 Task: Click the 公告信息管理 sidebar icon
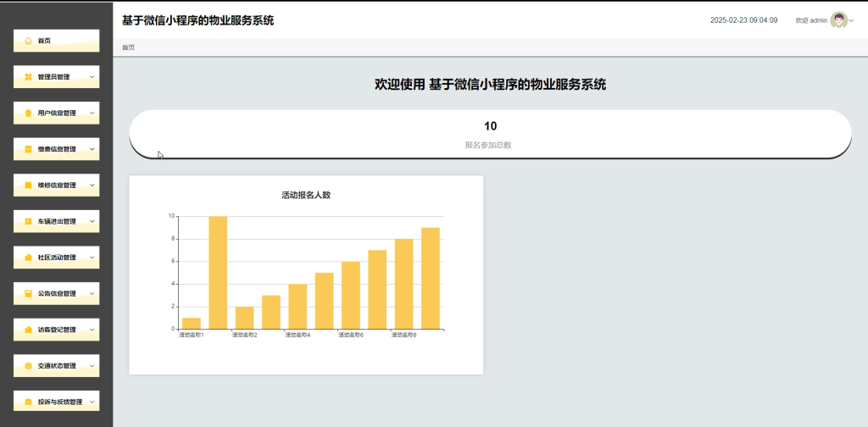click(28, 294)
